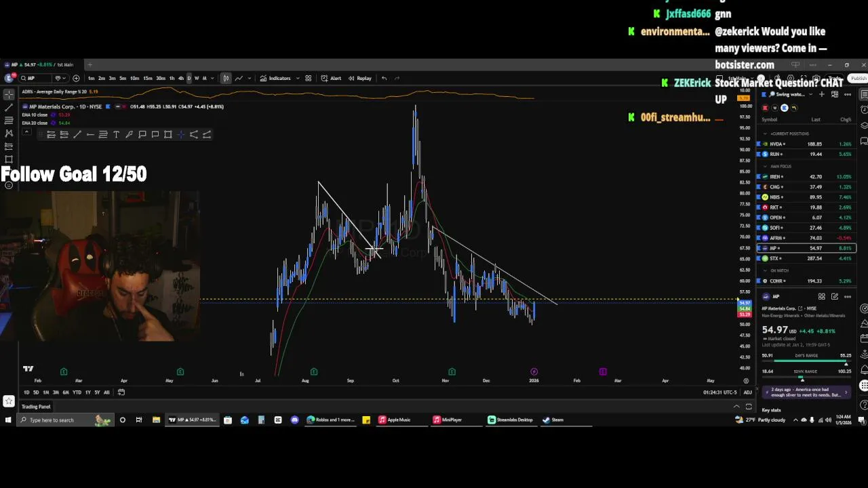Select NVDA in the watchlist
This screenshot has width=868, height=488.
pyautogui.click(x=807, y=144)
